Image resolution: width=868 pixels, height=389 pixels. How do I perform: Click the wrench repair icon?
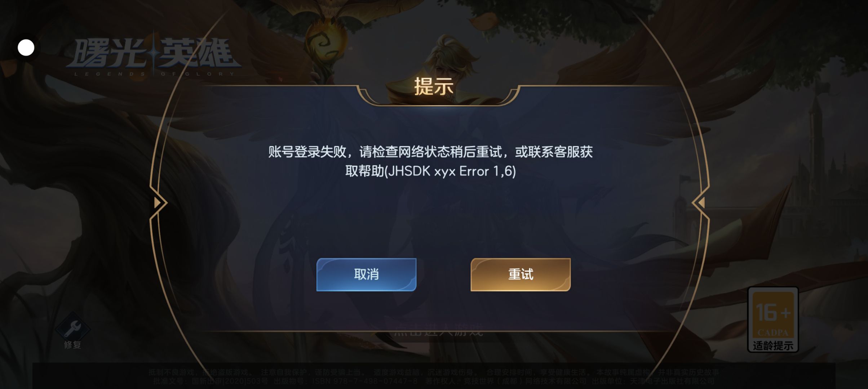click(x=73, y=328)
